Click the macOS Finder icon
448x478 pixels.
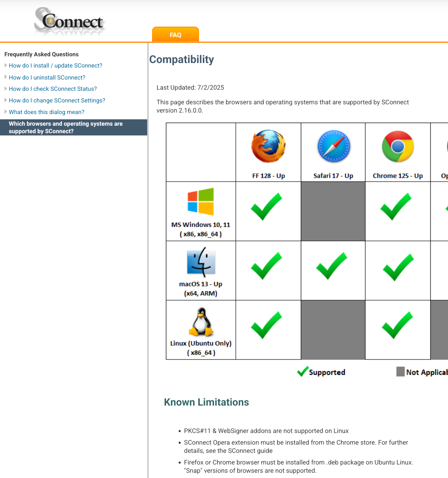201,262
